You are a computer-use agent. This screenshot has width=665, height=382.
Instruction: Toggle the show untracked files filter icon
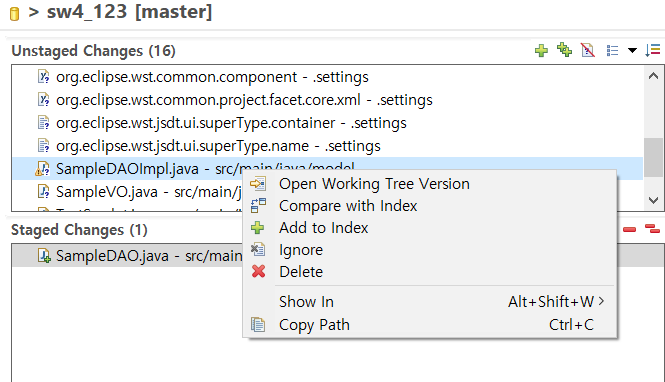(x=587, y=50)
